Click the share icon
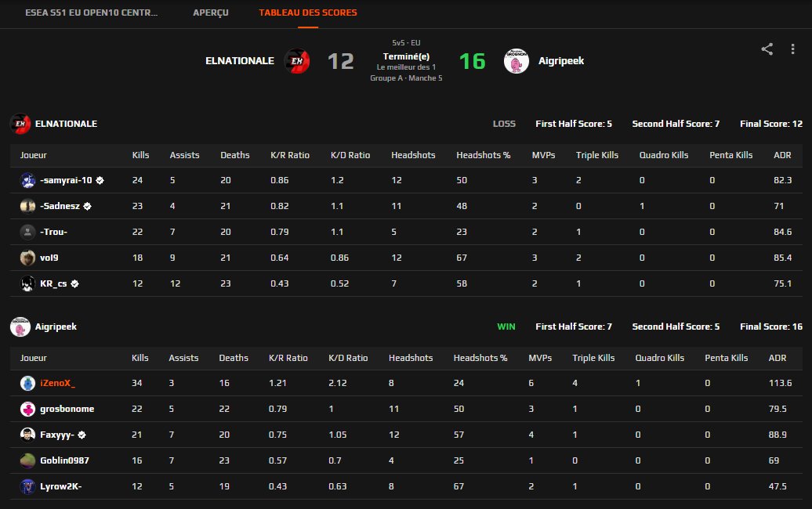 coord(767,49)
